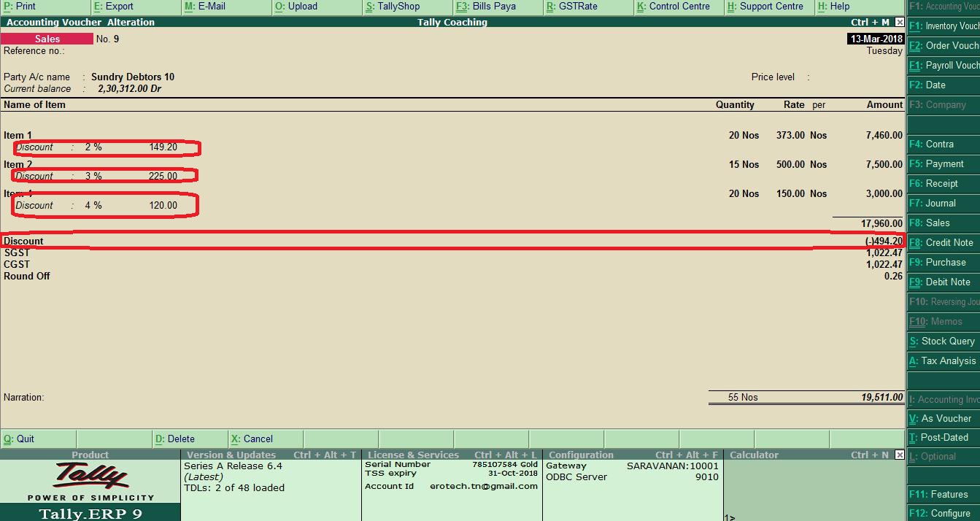Click the Reference no. field
Viewport: 980px width, 521px height.
coord(34,51)
